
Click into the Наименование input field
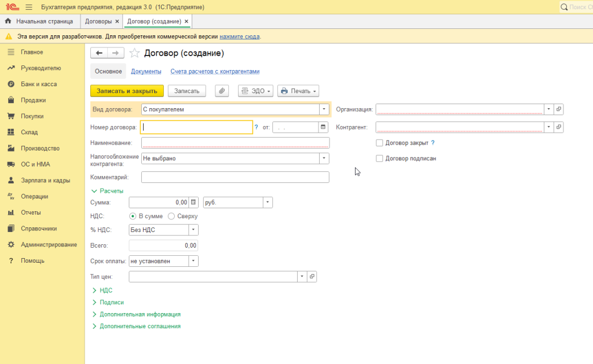[x=235, y=142]
